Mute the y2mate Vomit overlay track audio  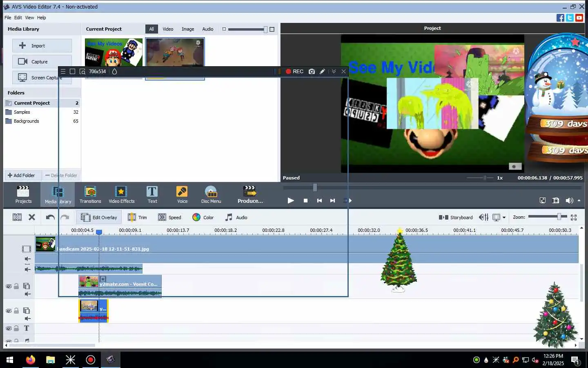tap(27, 294)
